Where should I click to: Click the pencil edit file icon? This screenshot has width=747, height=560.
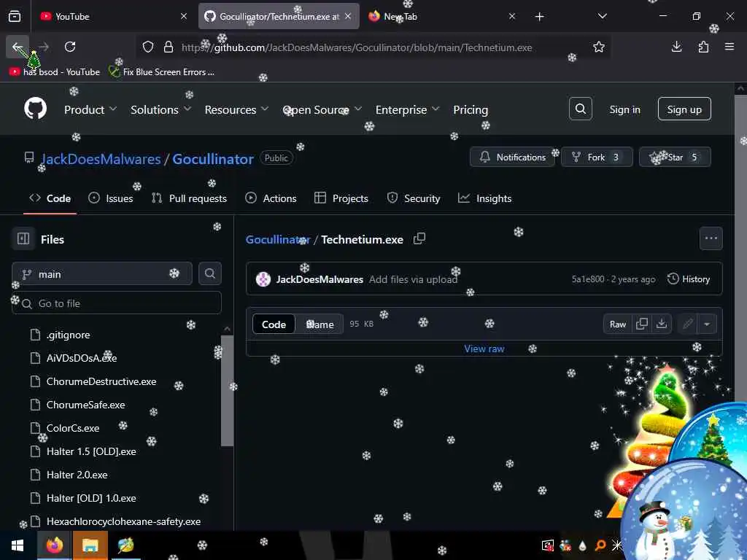(687, 324)
